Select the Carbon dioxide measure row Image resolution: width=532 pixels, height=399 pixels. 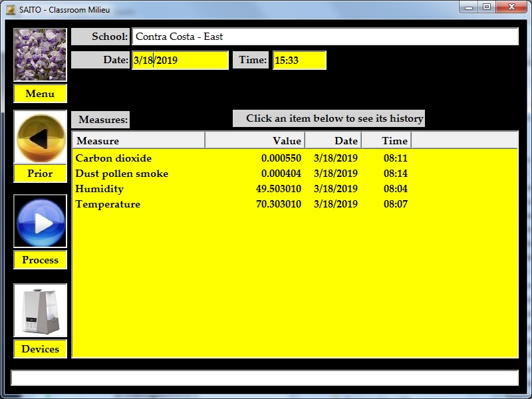click(x=114, y=158)
